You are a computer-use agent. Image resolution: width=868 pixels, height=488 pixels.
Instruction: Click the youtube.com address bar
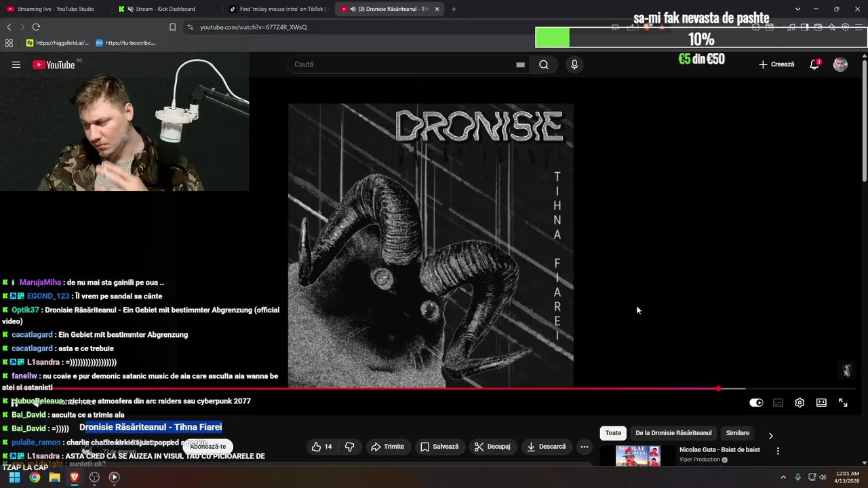click(x=253, y=27)
